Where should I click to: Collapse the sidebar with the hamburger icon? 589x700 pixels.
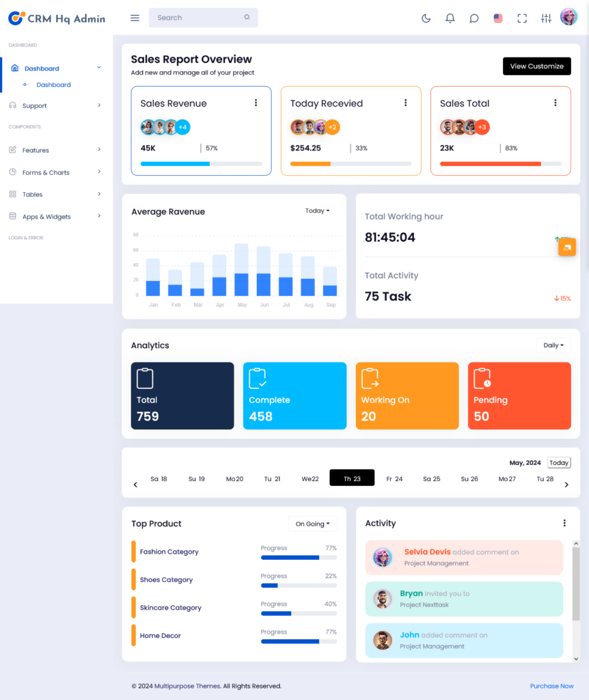(x=135, y=18)
